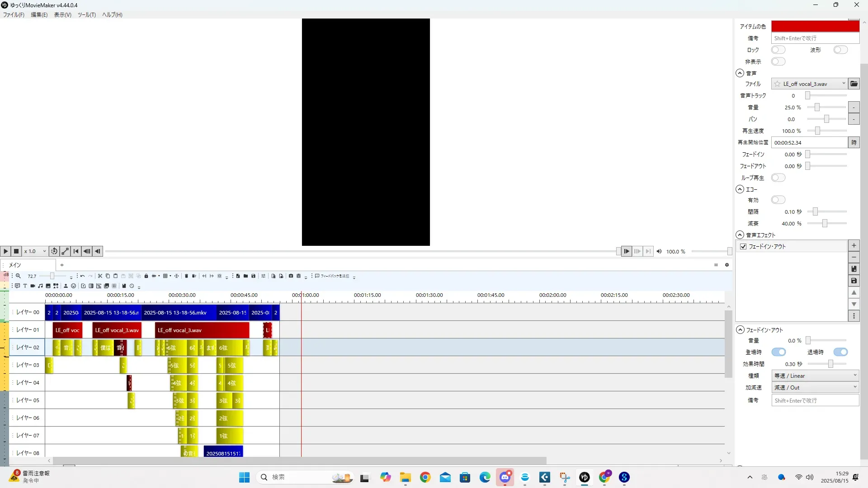This screenshot has width=868, height=488.
Task: Click the folder icon to browse for an audio file
Action: (x=854, y=84)
